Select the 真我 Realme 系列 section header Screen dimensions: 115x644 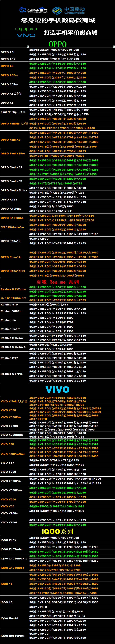coord(58,282)
